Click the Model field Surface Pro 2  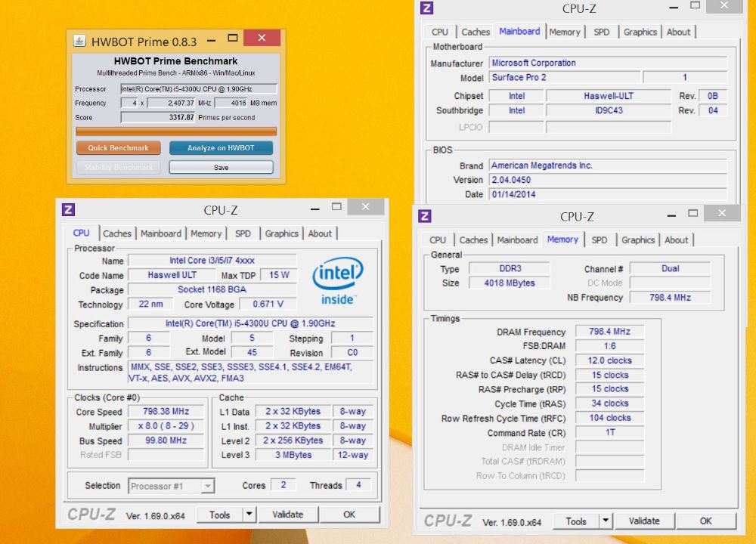click(x=565, y=77)
